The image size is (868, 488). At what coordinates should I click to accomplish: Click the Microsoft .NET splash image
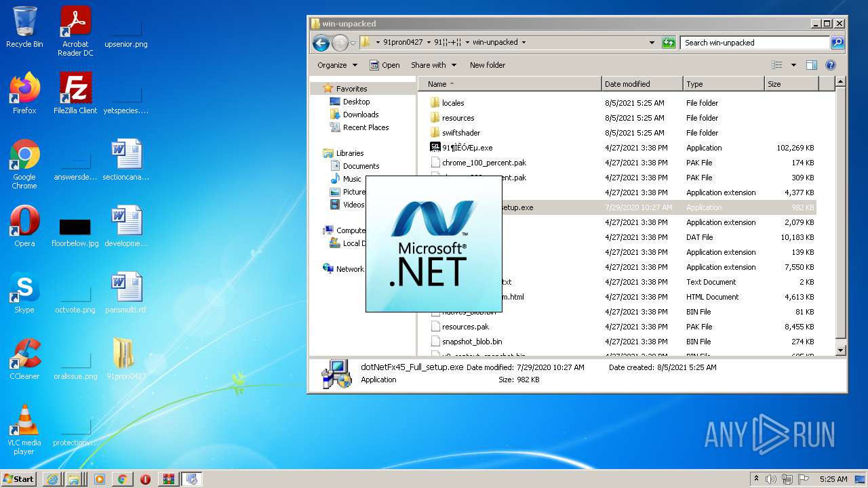pos(434,244)
